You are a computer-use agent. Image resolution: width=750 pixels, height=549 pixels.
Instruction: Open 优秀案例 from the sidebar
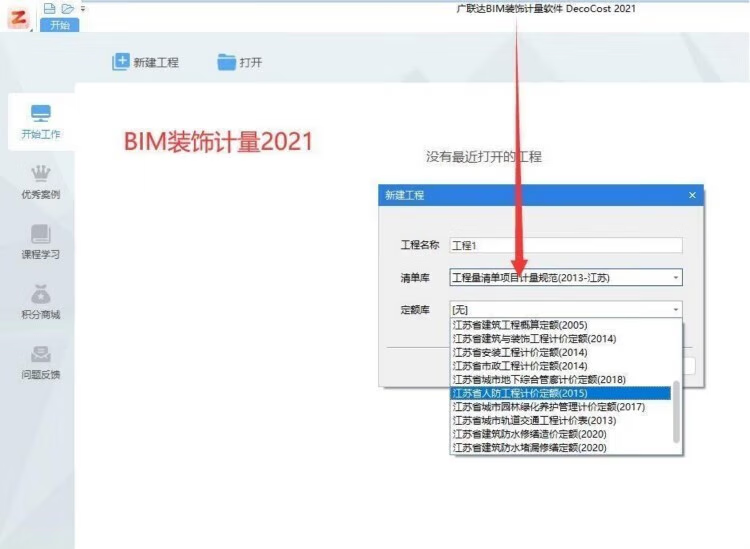[41, 182]
